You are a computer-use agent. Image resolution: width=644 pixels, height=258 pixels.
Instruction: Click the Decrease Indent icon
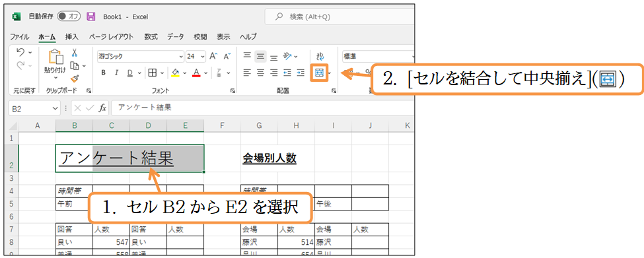coord(287,73)
